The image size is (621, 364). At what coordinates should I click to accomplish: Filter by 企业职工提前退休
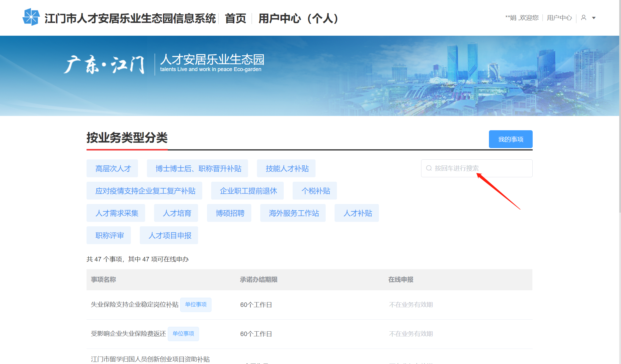(x=247, y=191)
